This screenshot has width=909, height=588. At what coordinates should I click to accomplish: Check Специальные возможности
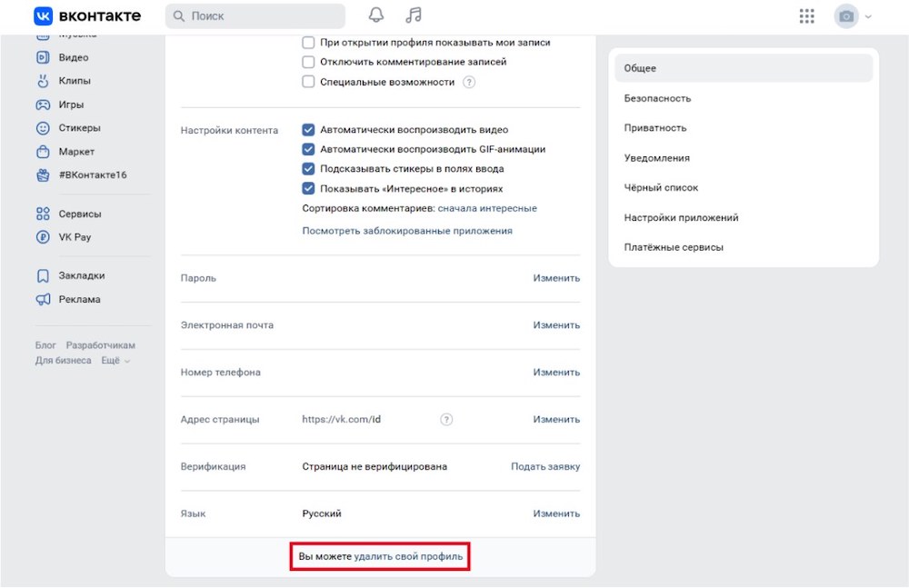pos(308,81)
